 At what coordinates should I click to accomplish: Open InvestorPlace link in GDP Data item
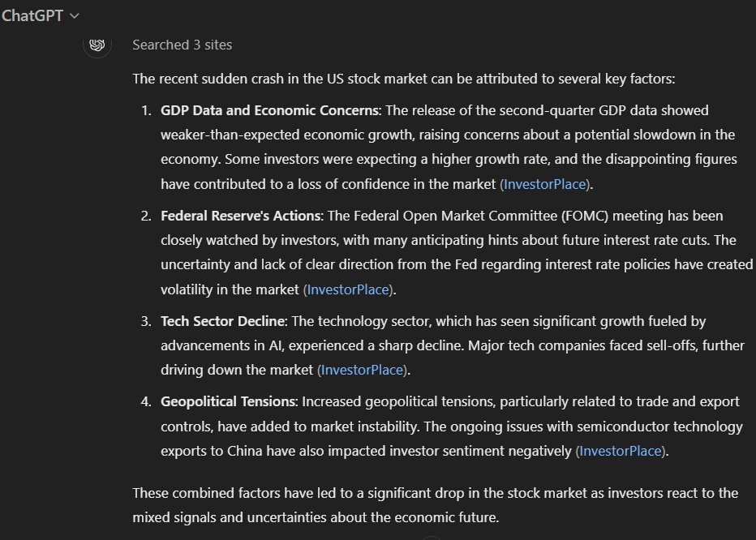545,184
